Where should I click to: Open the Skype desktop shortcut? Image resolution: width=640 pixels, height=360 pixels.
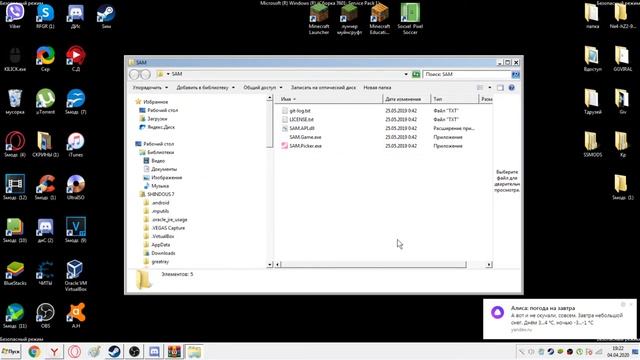click(45, 16)
